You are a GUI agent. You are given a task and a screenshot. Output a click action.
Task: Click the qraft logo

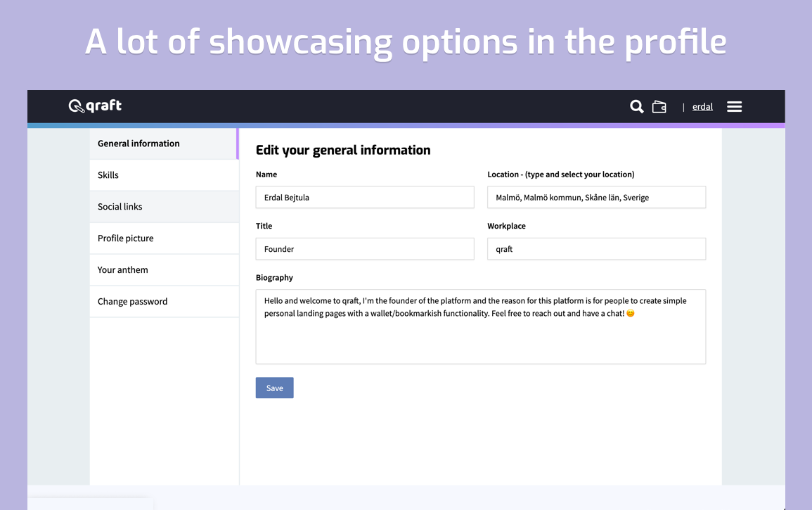[95, 106]
